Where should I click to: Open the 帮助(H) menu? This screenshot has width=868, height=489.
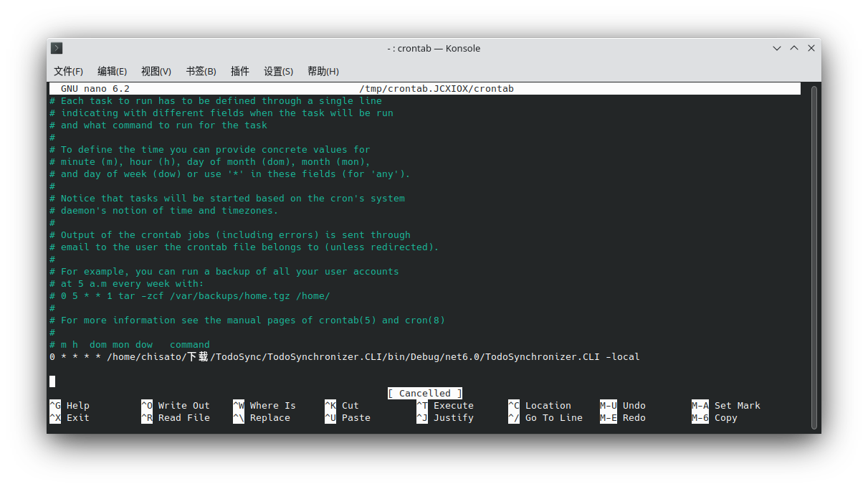click(x=323, y=71)
